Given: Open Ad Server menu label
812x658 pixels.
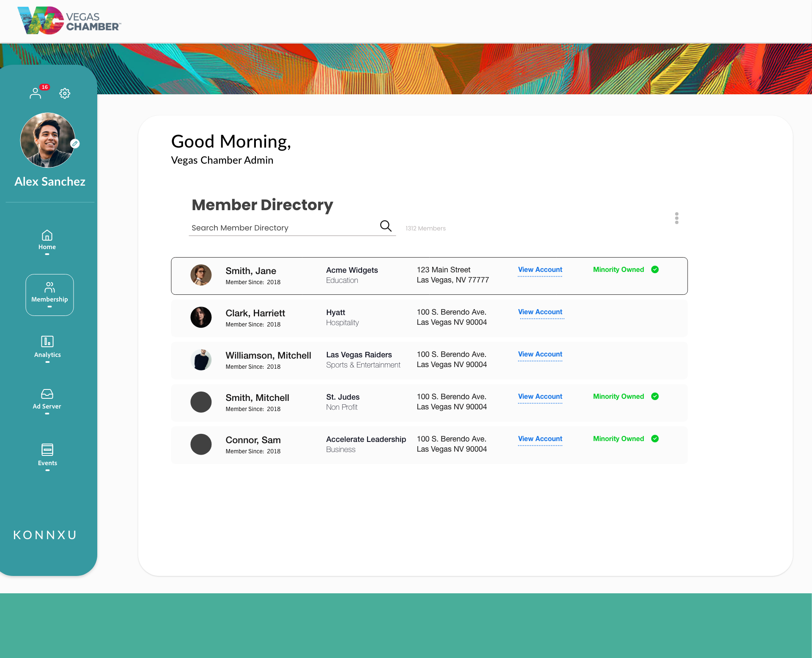Looking at the screenshot, I should tap(47, 406).
